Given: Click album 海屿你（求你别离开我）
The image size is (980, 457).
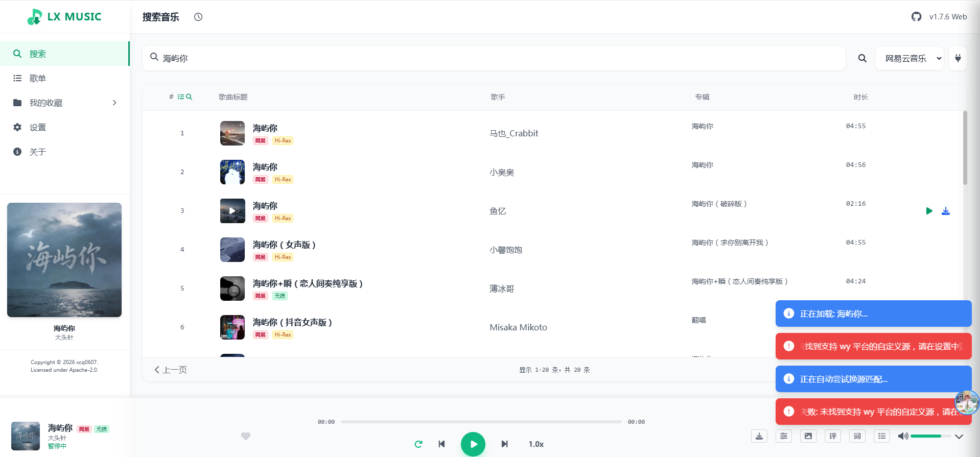Looking at the screenshot, I should tap(730, 243).
